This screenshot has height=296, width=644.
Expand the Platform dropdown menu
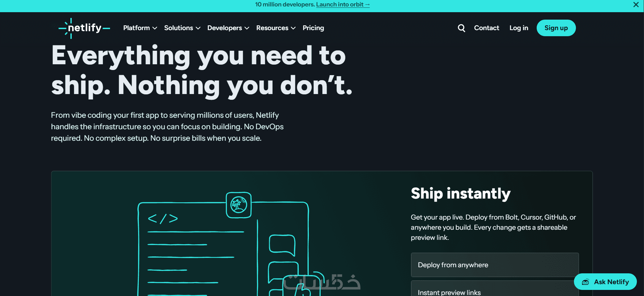140,28
